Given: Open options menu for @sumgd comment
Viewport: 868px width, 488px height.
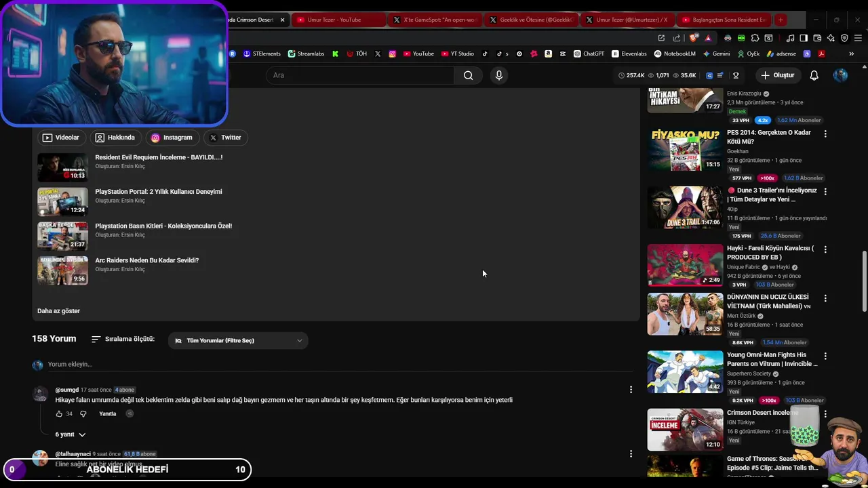Looking at the screenshot, I should [631, 390].
